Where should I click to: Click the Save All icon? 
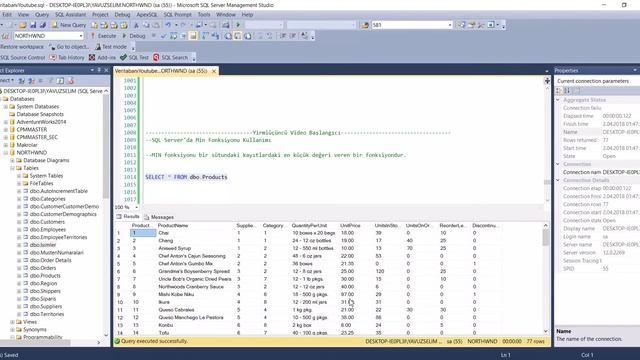click(42, 25)
